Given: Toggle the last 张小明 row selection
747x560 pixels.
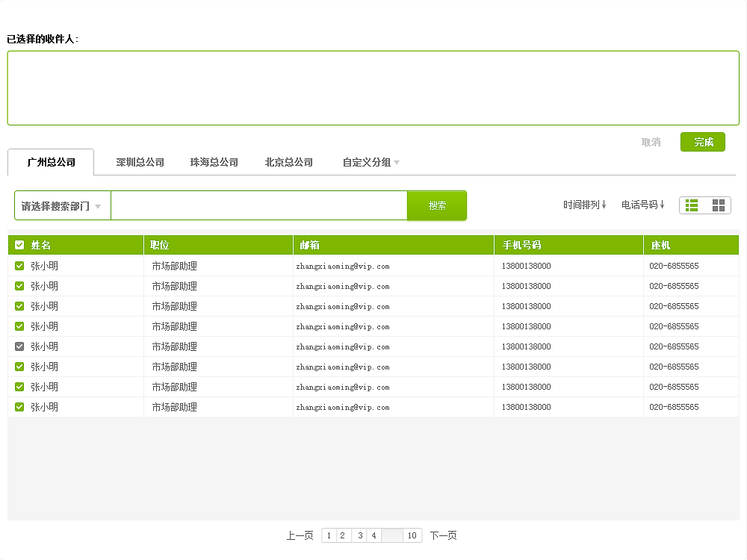Looking at the screenshot, I should (x=20, y=407).
